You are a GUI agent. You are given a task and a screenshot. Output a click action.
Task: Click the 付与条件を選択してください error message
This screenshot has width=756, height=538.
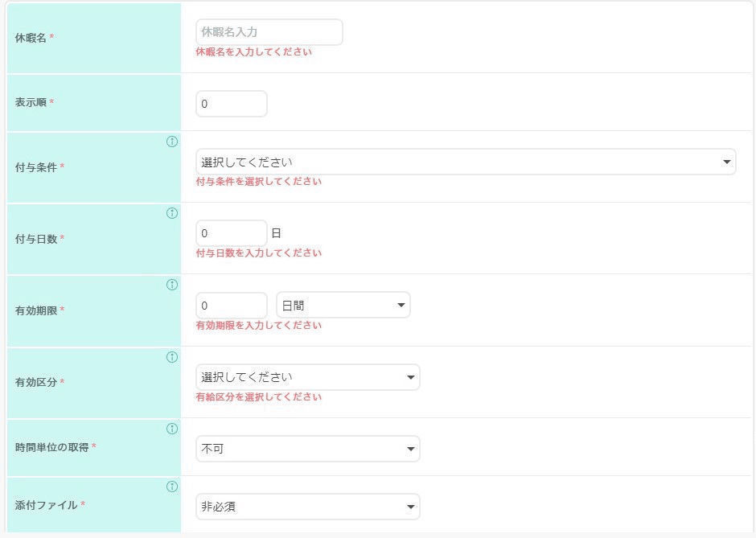click(258, 182)
